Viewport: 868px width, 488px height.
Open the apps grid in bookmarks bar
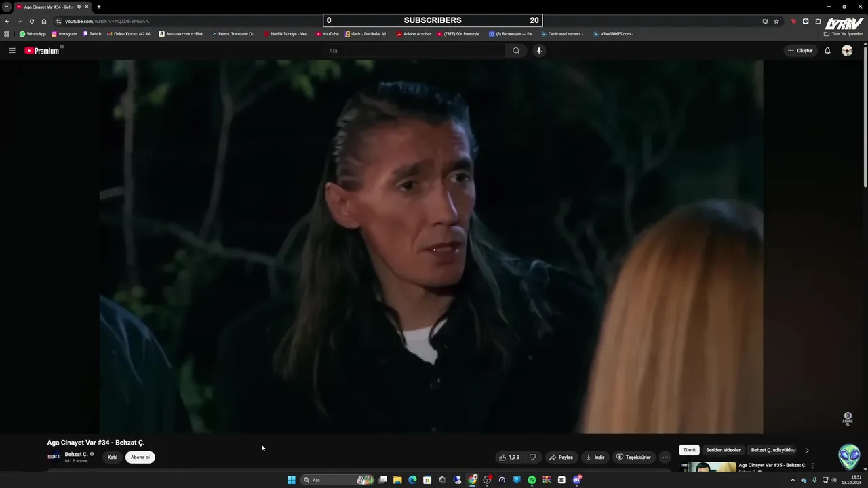pyautogui.click(x=7, y=33)
